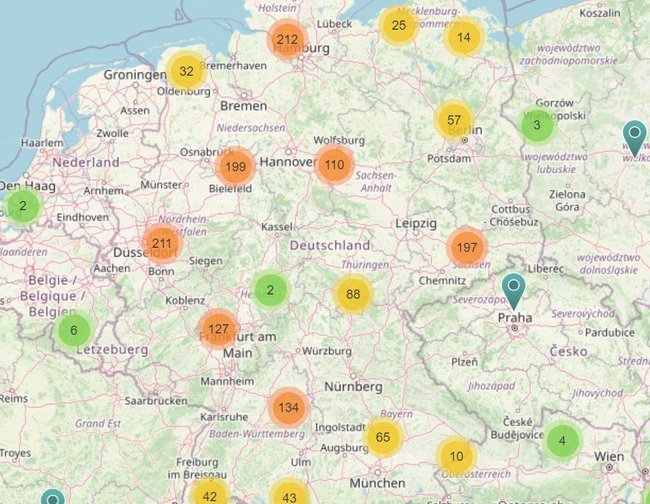Click the Lübeck city label
Image resolution: width=650 pixels, height=504 pixels.
(x=334, y=24)
